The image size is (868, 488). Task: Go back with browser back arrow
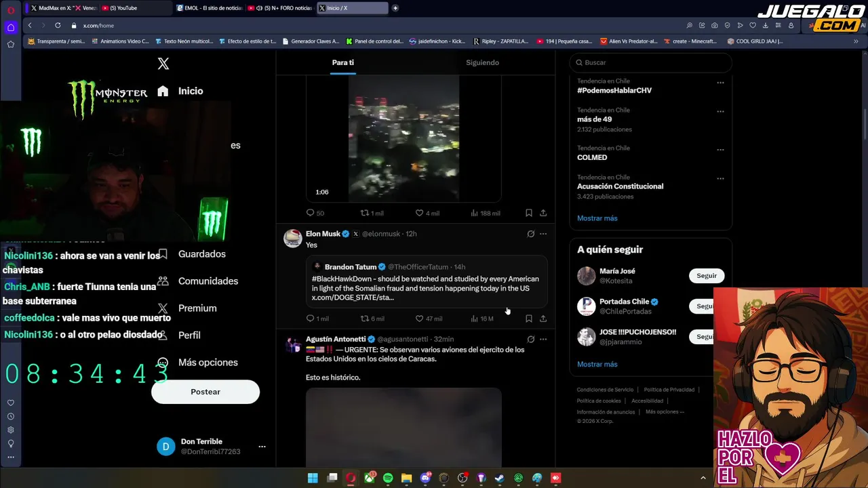coord(30,25)
